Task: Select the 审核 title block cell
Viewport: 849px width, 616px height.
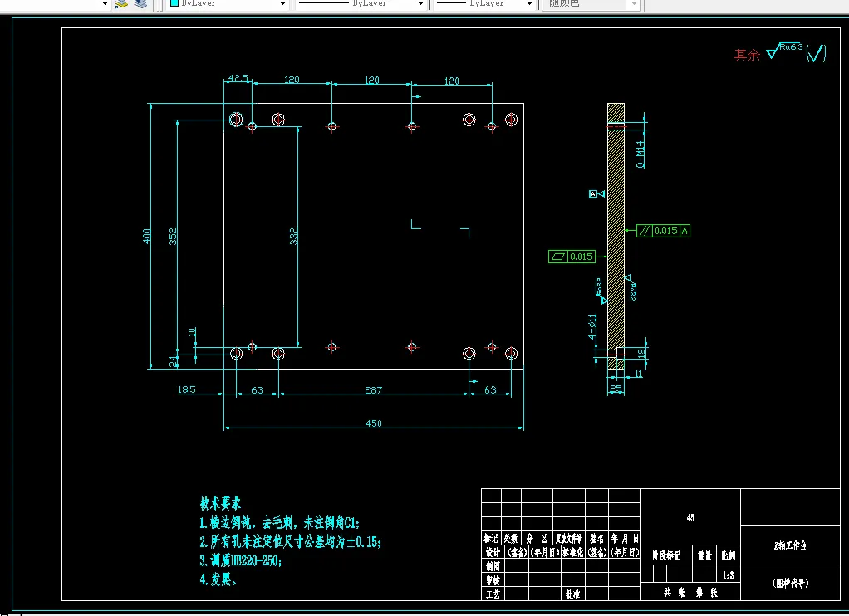Action: coord(493,580)
